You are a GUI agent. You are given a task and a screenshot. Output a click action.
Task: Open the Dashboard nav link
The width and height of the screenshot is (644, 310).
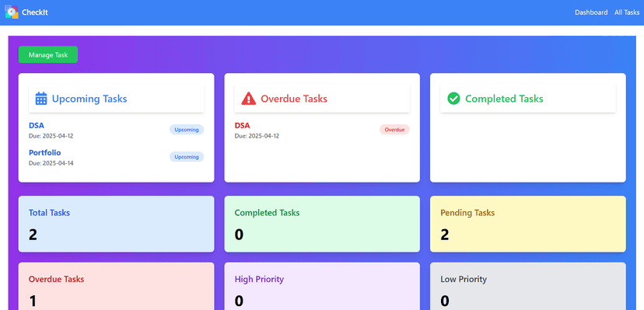coord(591,12)
